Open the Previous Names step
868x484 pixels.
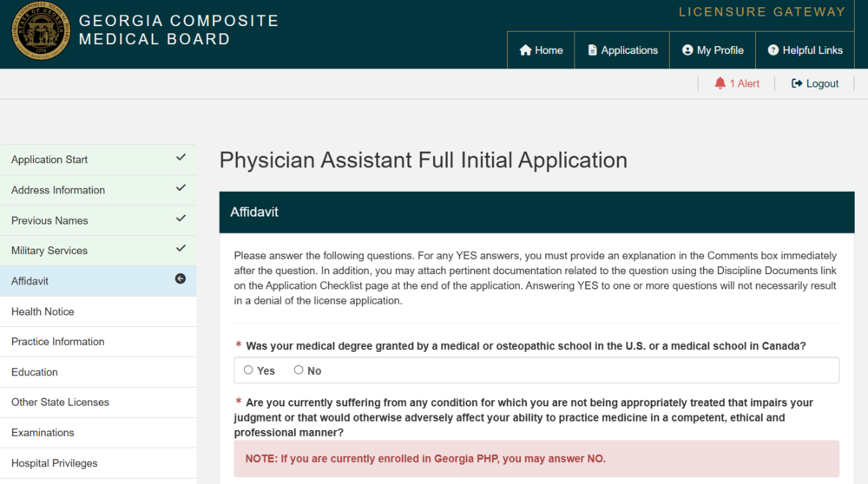click(x=49, y=220)
